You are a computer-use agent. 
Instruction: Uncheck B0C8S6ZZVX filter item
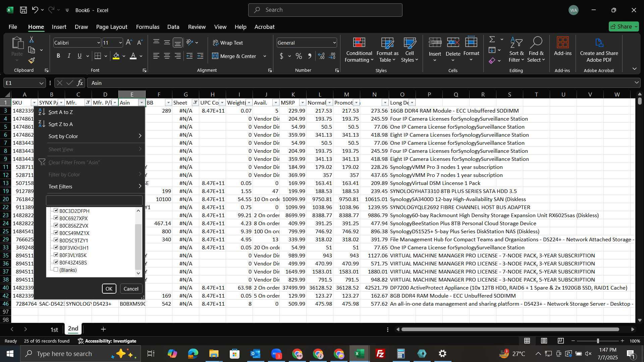click(x=56, y=225)
